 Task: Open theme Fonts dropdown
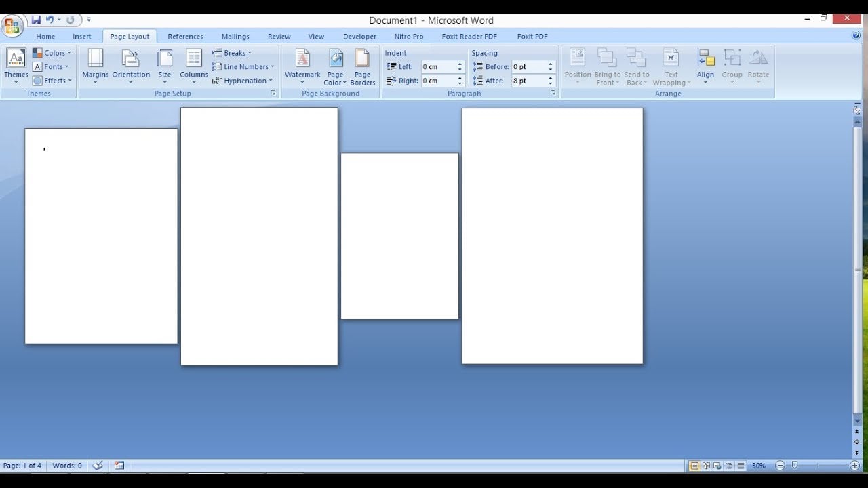(51, 66)
